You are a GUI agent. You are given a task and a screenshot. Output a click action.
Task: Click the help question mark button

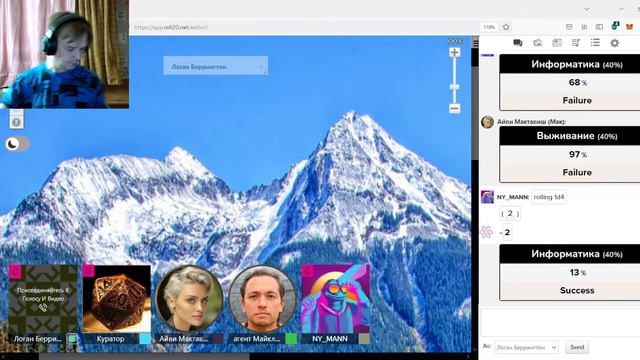(16, 122)
